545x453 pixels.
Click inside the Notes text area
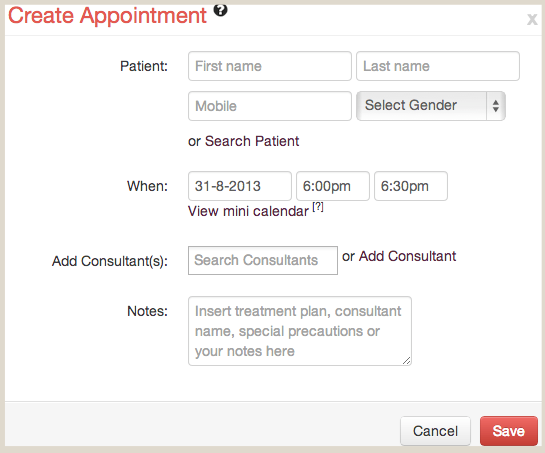pos(300,331)
